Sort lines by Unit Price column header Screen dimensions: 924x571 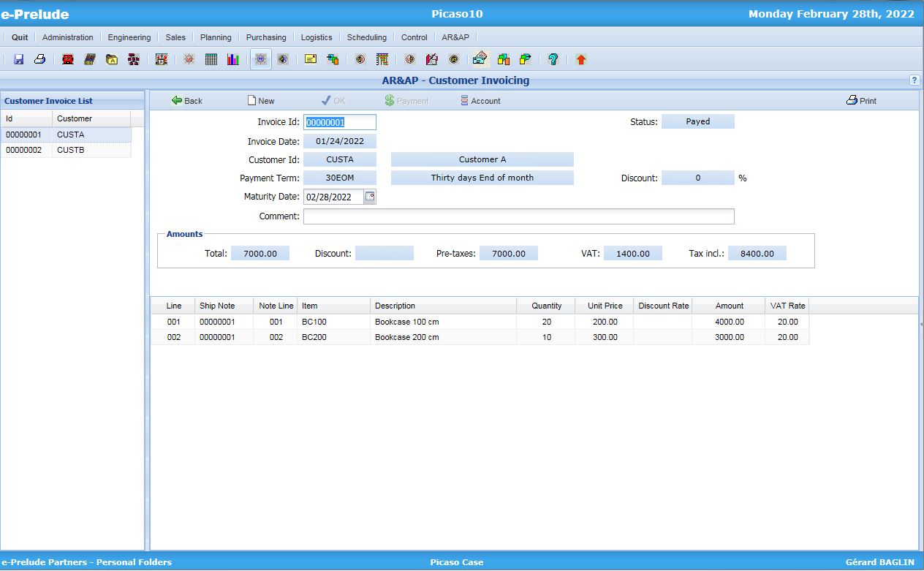tap(605, 306)
